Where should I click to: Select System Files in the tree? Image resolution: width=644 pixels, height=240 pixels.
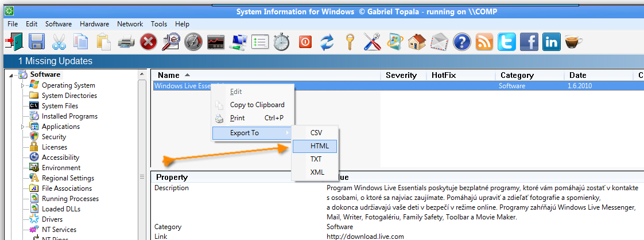click(60, 106)
